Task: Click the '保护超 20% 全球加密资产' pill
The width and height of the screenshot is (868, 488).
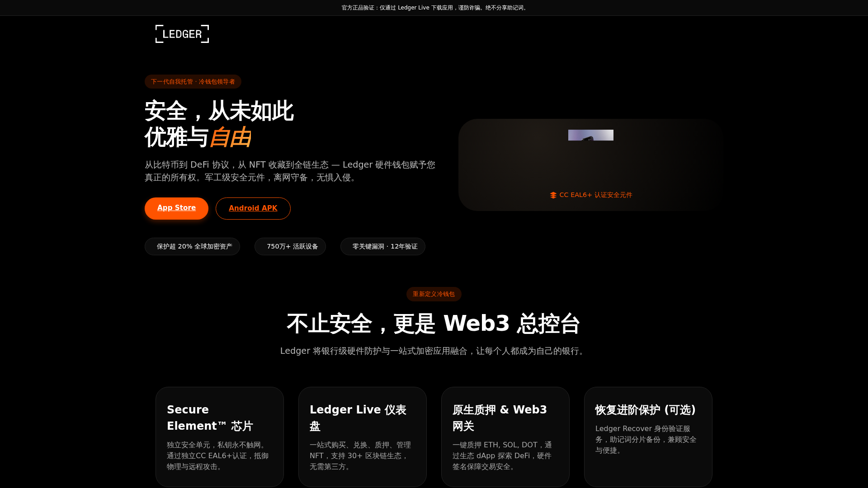Action: tap(192, 247)
